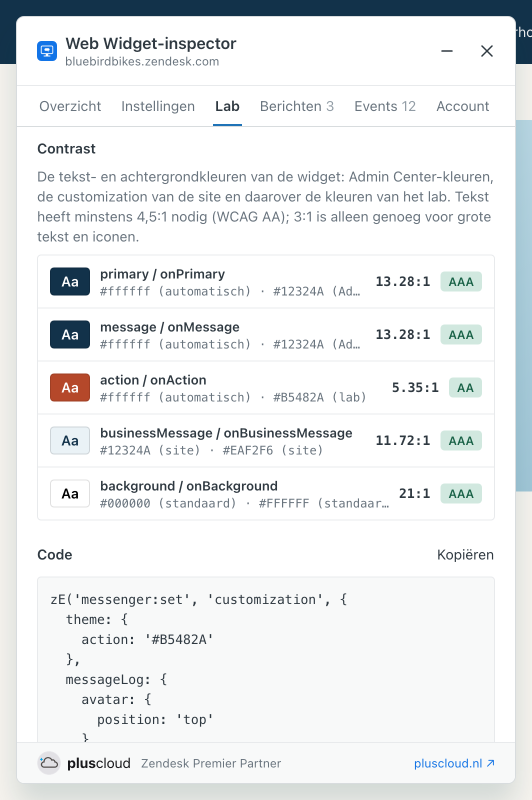The image size is (532, 800).
Task: Minimize the Web Widget-inspector panel
Action: pos(447,51)
